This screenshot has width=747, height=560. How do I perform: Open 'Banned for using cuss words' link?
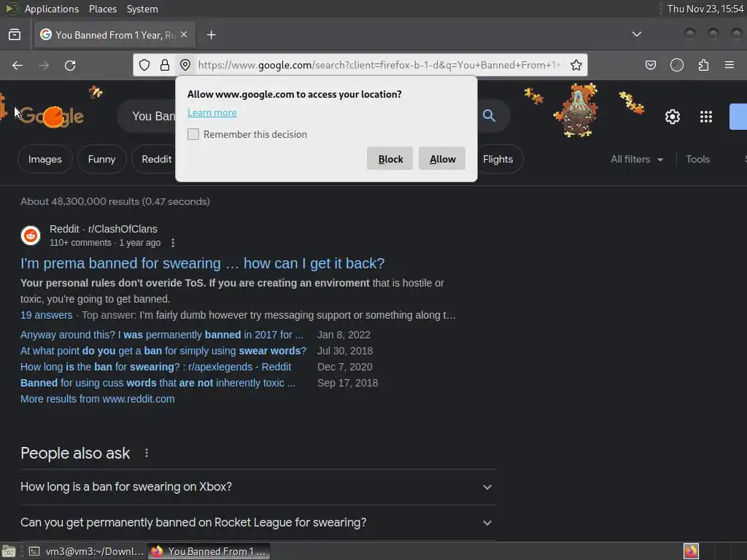pyautogui.click(x=158, y=383)
